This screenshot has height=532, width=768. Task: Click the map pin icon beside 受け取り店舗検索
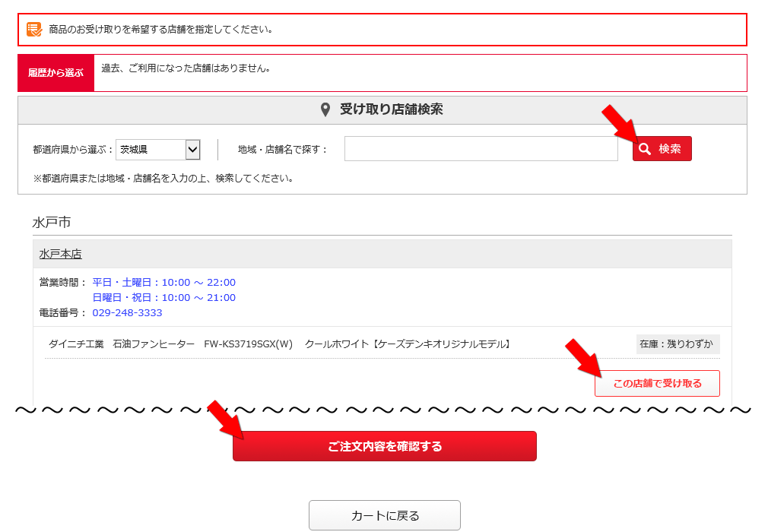[x=325, y=109]
